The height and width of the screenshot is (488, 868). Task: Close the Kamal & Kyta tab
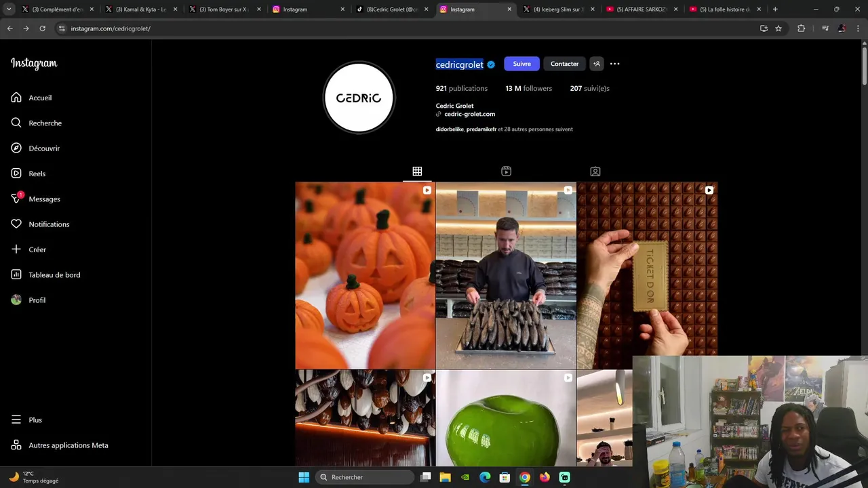point(175,9)
